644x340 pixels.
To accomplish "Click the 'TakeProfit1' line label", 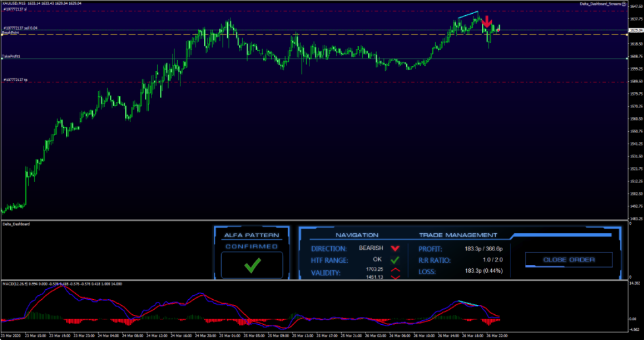I will coord(11,56).
